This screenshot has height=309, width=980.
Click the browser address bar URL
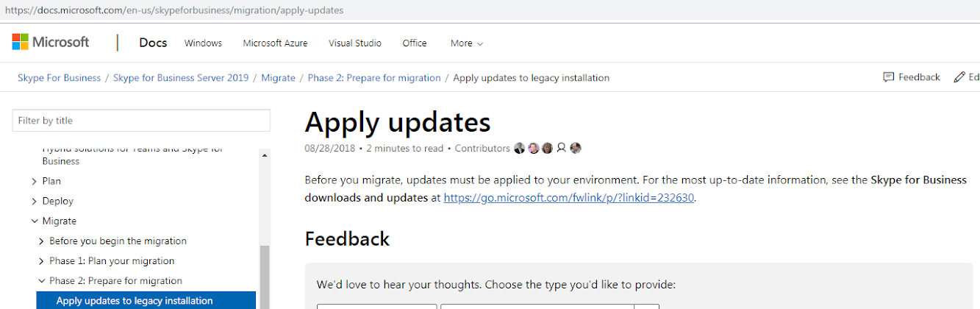coord(174,10)
